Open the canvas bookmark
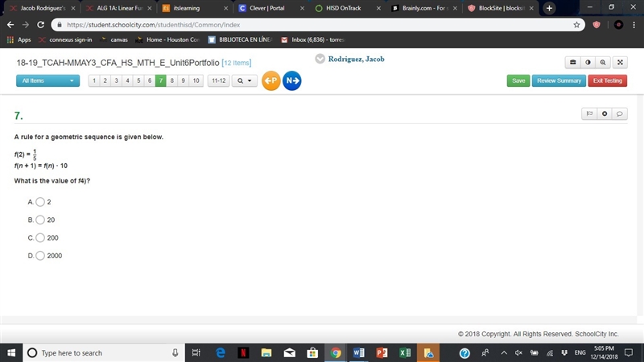 pos(114,39)
